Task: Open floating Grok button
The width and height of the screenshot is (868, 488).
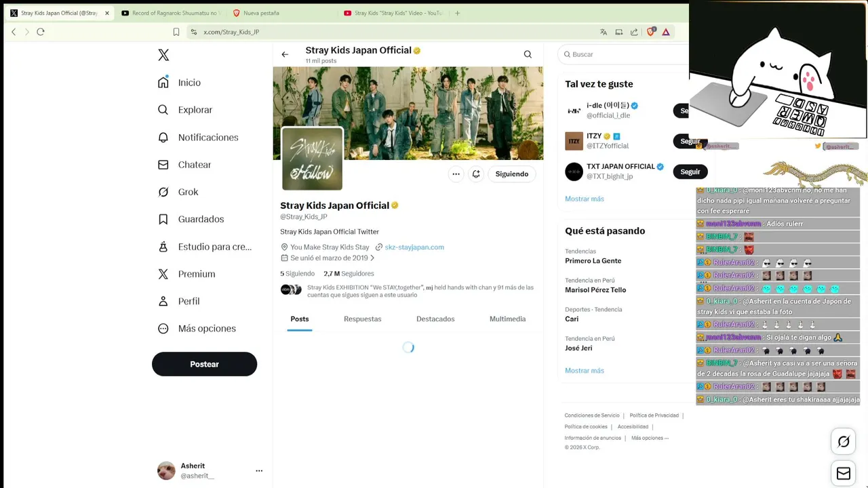Action: click(x=844, y=442)
